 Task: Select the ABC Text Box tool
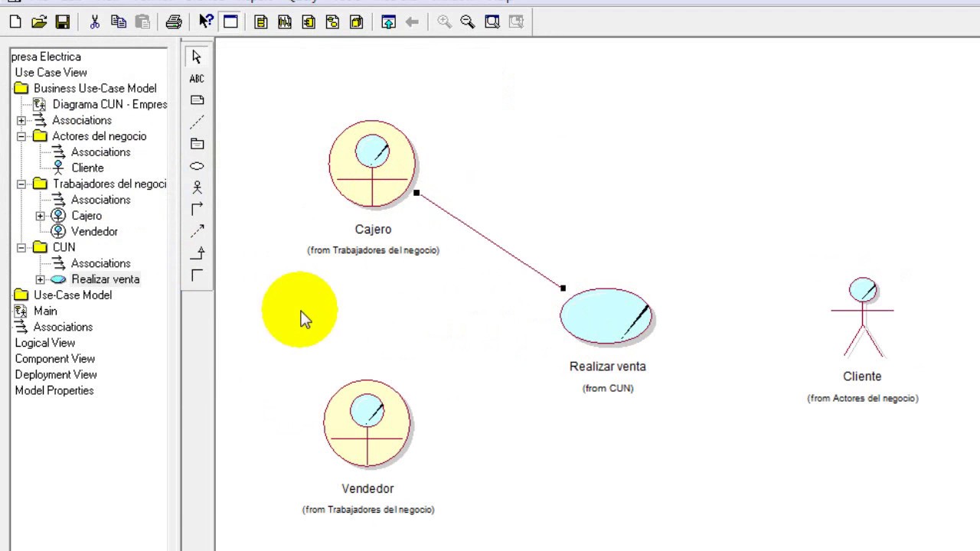click(197, 78)
